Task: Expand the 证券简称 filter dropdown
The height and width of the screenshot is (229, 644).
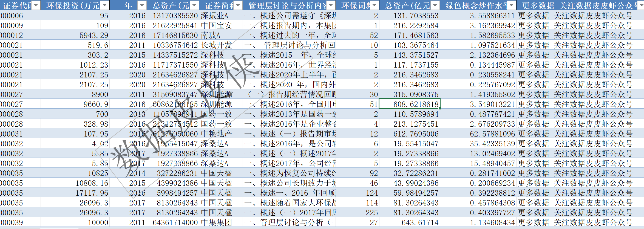Action: pyautogui.click(x=238, y=5)
